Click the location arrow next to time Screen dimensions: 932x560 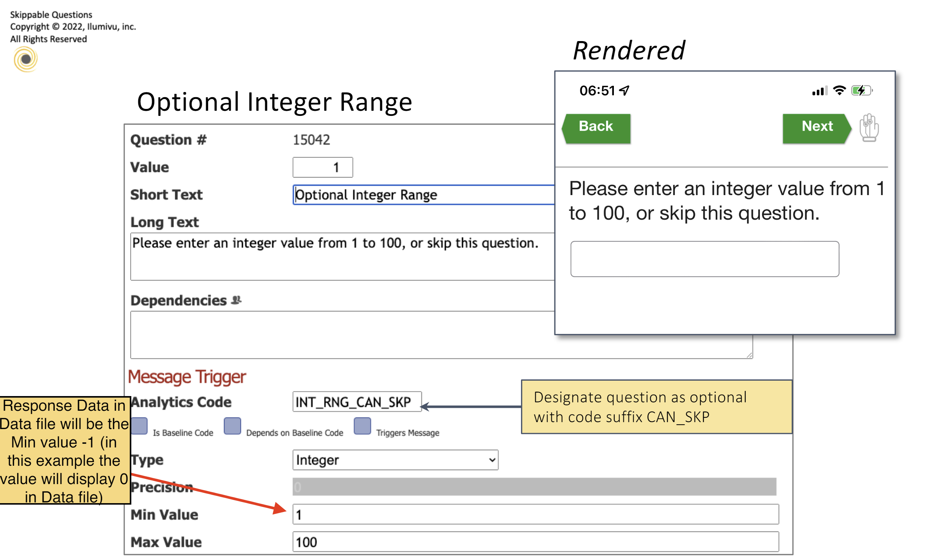click(625, 90)
